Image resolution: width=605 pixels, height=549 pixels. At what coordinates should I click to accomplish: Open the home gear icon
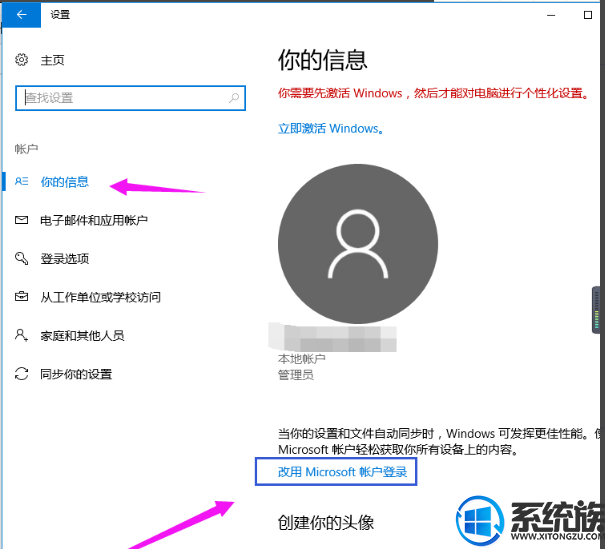pos(22,60)
